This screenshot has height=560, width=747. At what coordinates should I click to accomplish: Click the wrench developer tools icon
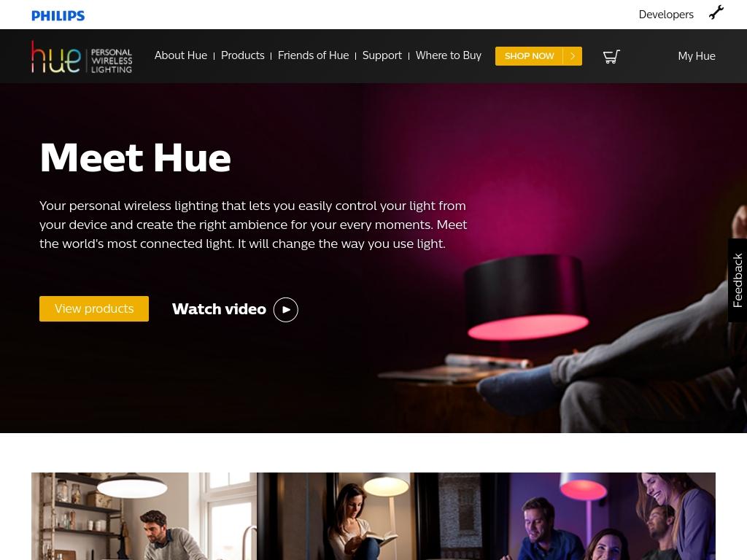tap(716, 12)
